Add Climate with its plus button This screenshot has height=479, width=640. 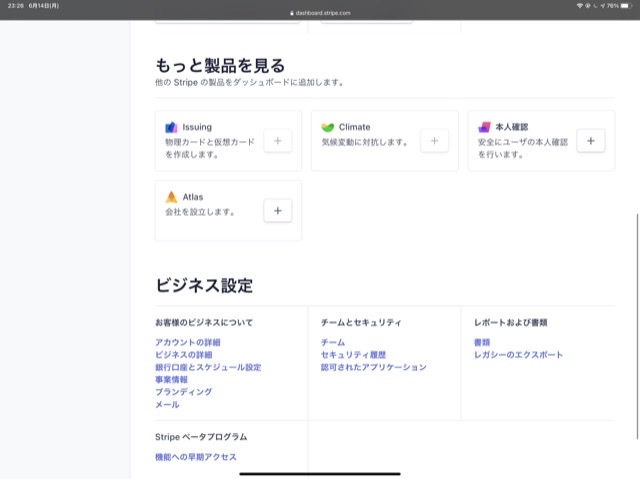(x=434, y=141)
